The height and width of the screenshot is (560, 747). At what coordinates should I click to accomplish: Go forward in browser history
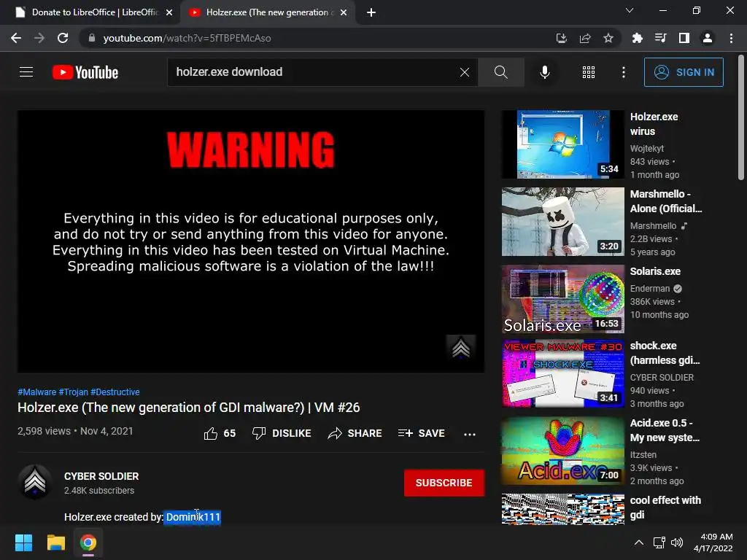39,38
